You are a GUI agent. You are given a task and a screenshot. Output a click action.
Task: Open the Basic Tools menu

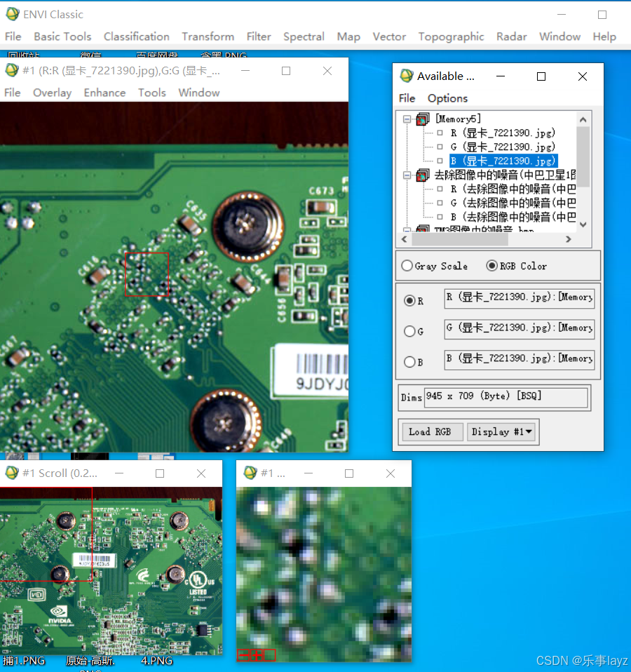point(62,37)
